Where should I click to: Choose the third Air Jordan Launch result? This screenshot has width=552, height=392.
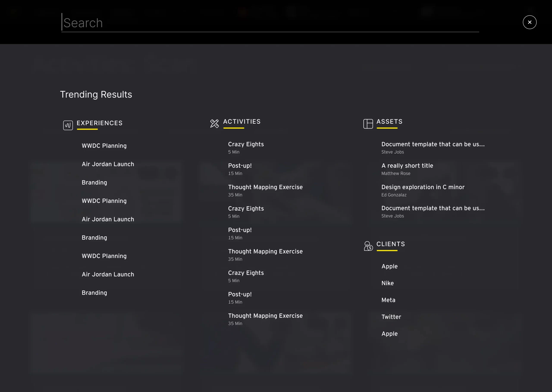[108, 274]
